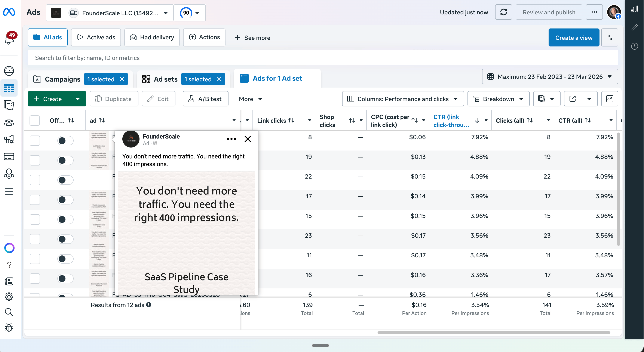Close the FounderScale ad preview popup
644x352 pixels.
[248, 139]
